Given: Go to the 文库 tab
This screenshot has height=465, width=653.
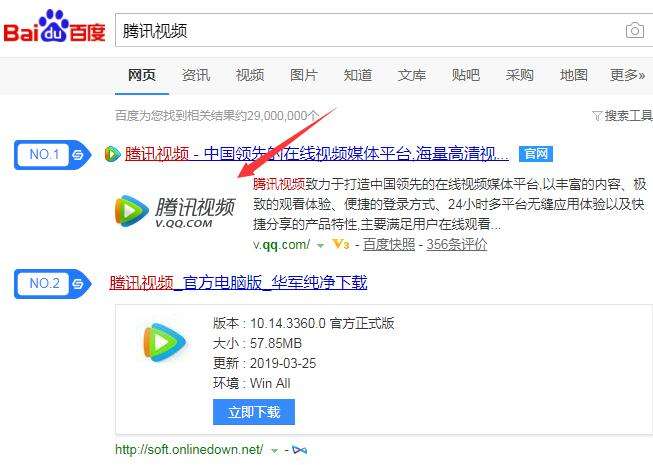Looking at the screenshot, I should click(412, 75).
